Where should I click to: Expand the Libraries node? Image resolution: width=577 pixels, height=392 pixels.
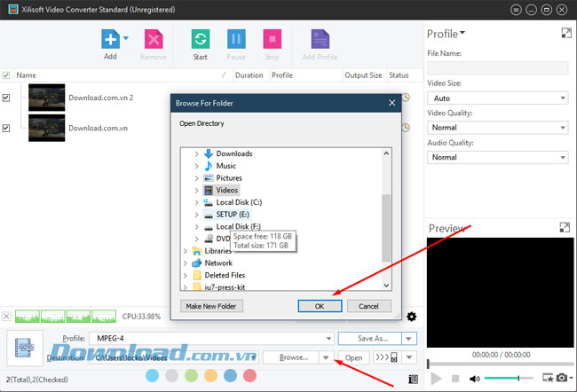click(x=185, y=251)
